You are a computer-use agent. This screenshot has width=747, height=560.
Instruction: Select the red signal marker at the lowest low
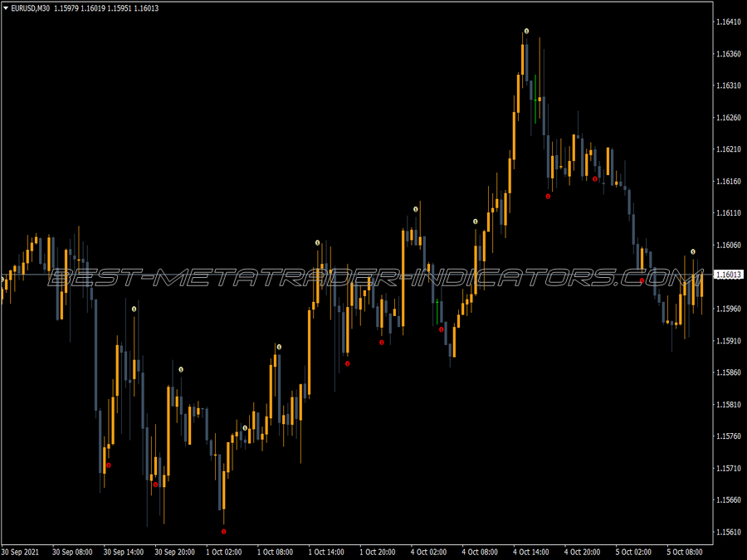click(x=223, y=532)
